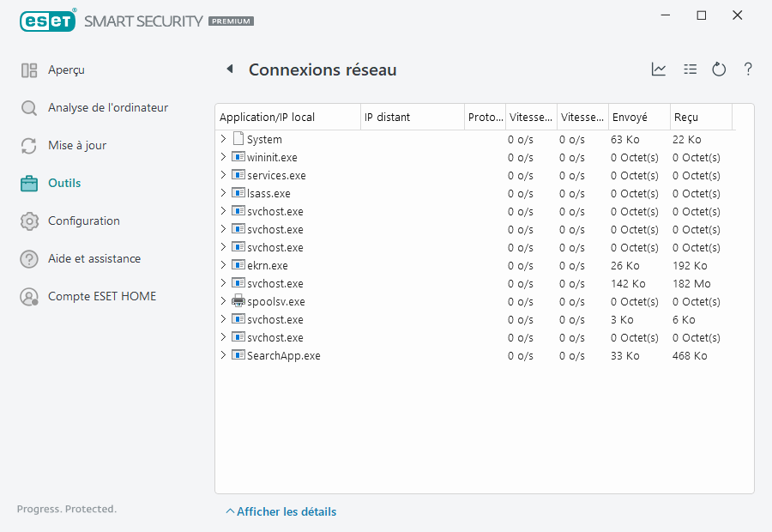This screenshot has height=532, width=772.
Task: Open help question mark icon
Action: (748, 70)
